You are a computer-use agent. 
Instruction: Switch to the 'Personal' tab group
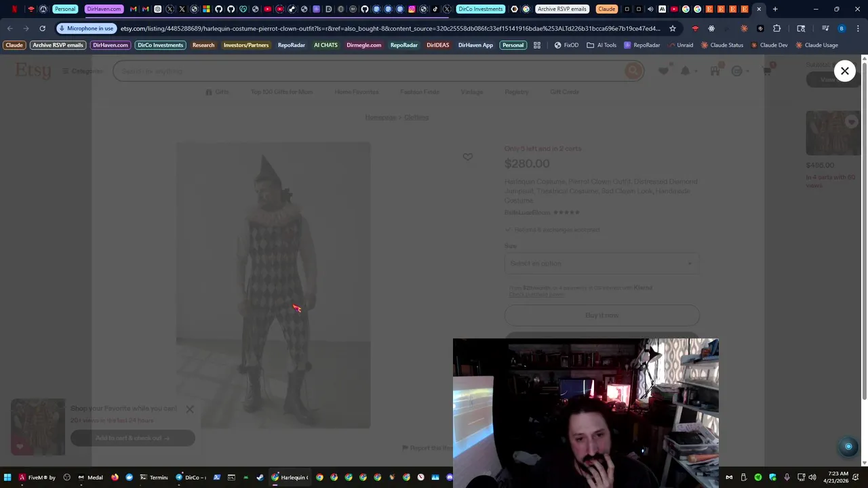(65, 9)
